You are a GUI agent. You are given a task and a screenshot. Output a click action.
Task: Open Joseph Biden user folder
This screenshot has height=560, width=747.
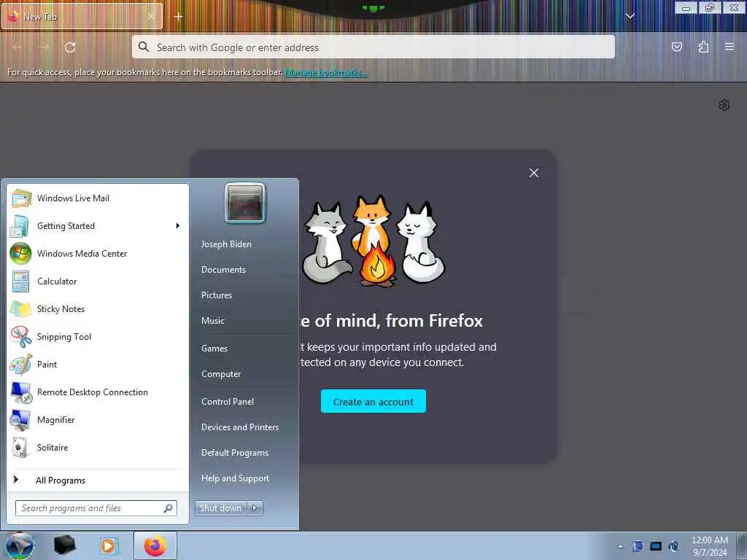tap(226, 244)
